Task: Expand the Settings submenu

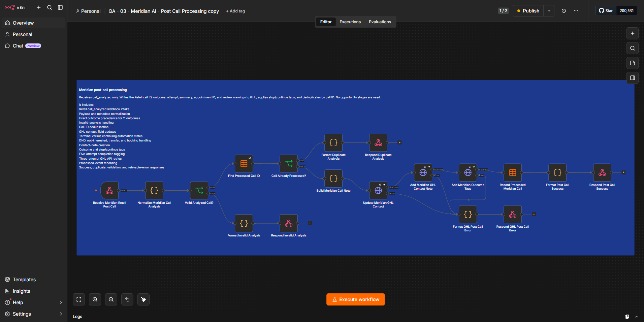Action: pyautogui.click(x=61, y=314)
